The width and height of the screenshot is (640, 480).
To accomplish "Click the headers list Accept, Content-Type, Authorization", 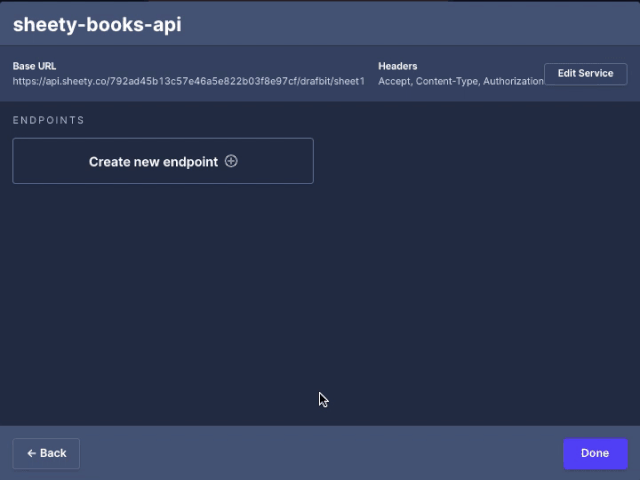I will click(461, 81).
